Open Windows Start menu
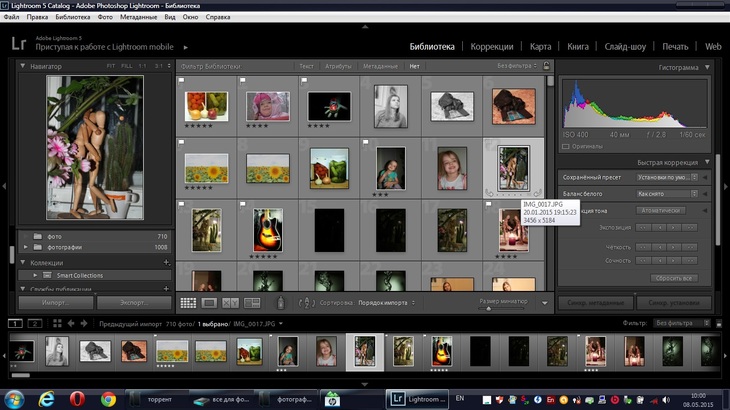Viewport: 730px width, 410px height. [x=14, y=400]
